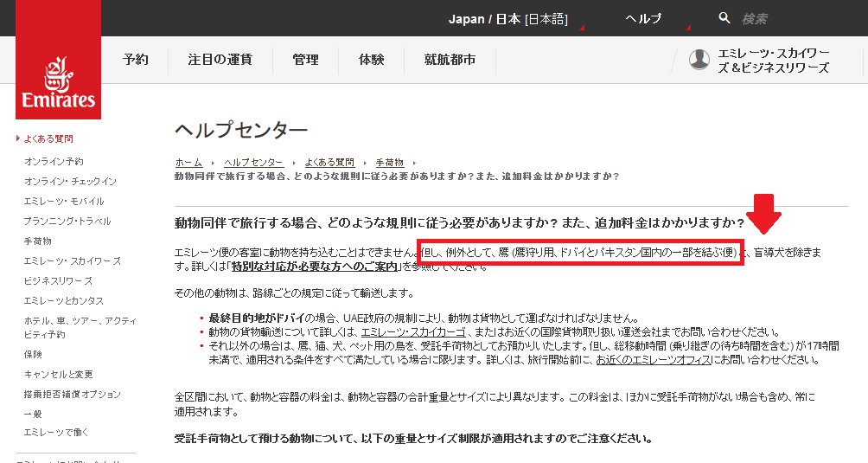Viewport: 868px width, 463px height.
Task: Click text その他の動物は、路線ごとの規定に従って輸送します
Action: click(x=294, y=293)
